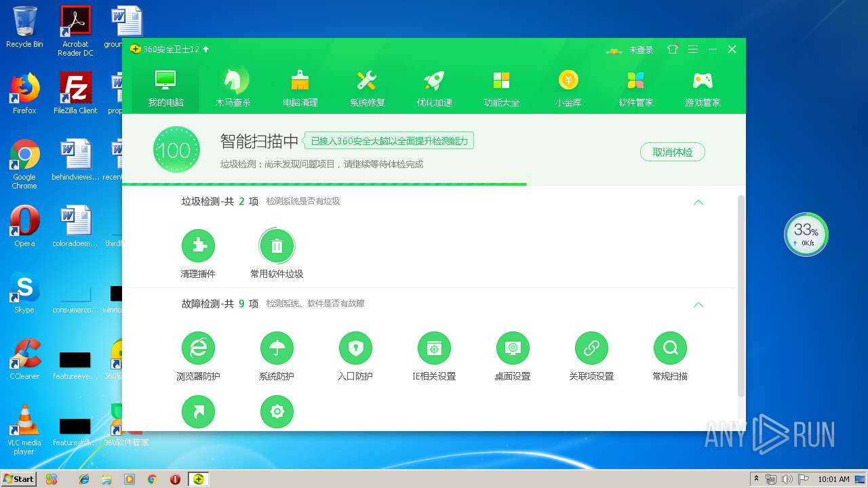Open Opera desktop shortcut

[24, 226]
